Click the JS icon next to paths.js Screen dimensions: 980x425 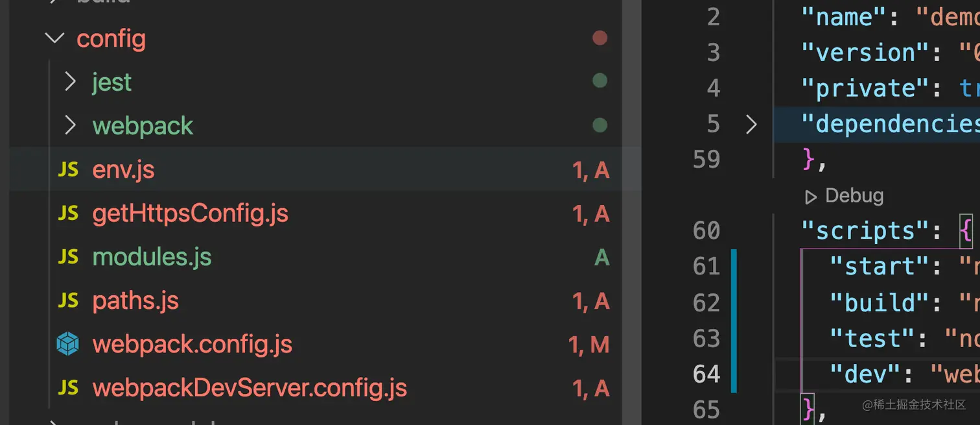[68, 300]
